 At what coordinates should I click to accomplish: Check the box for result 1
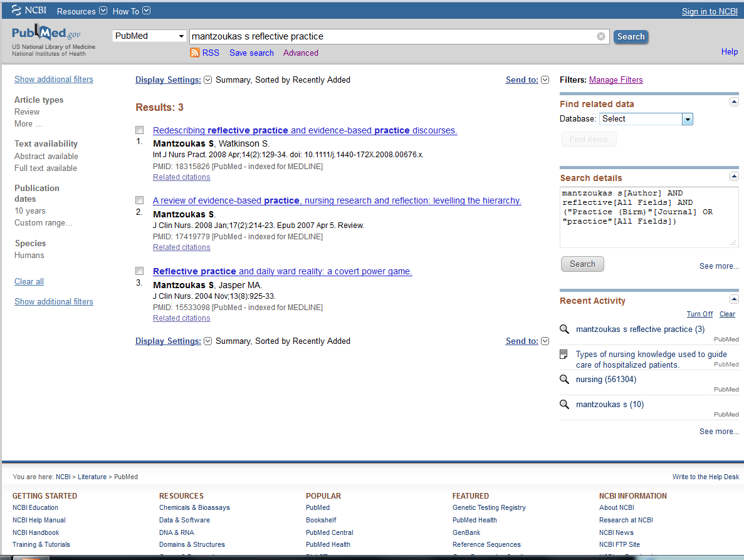point(140,130)
